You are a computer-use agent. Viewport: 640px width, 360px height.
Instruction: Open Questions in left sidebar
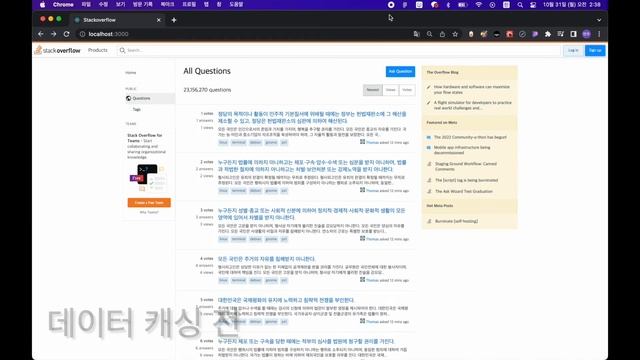pos(149,98)
